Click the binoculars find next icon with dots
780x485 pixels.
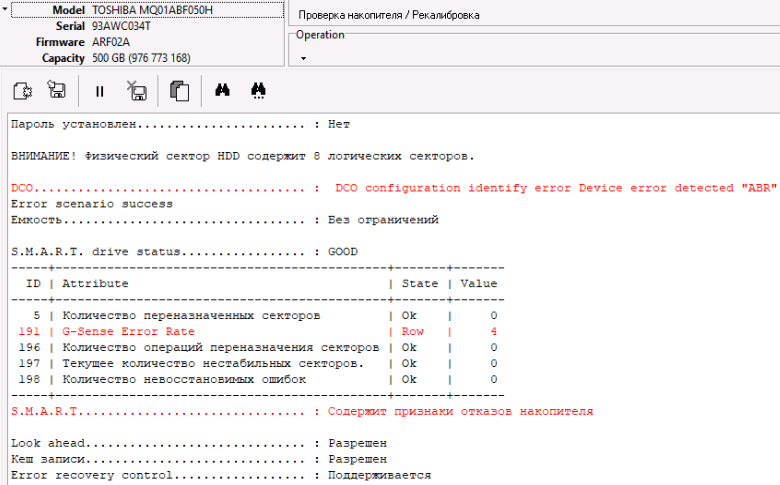[258, 91]
